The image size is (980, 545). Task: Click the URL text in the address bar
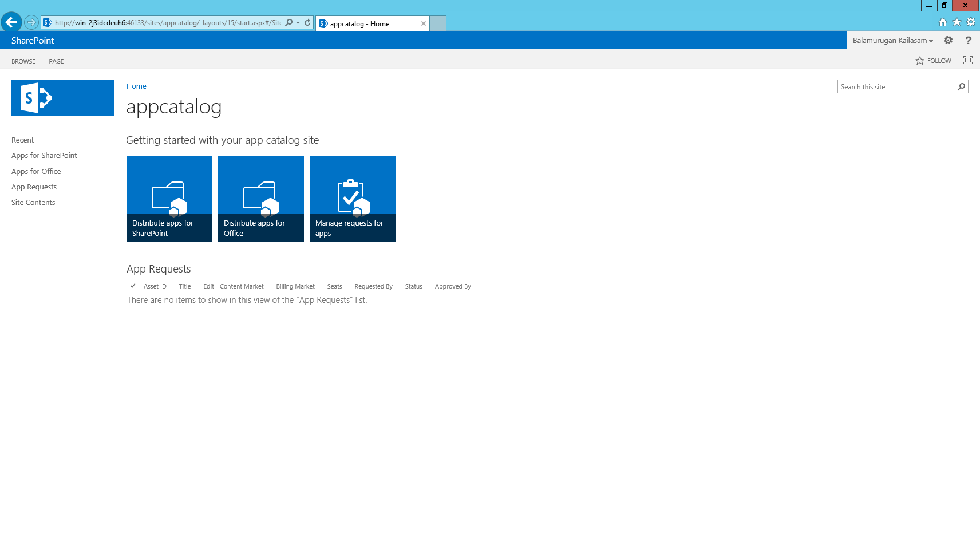168,23
